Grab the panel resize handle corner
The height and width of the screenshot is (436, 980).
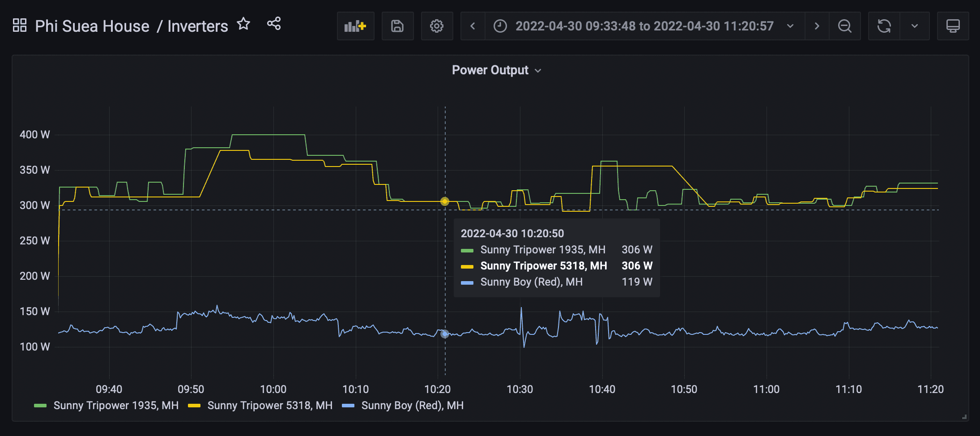[964, 417]
